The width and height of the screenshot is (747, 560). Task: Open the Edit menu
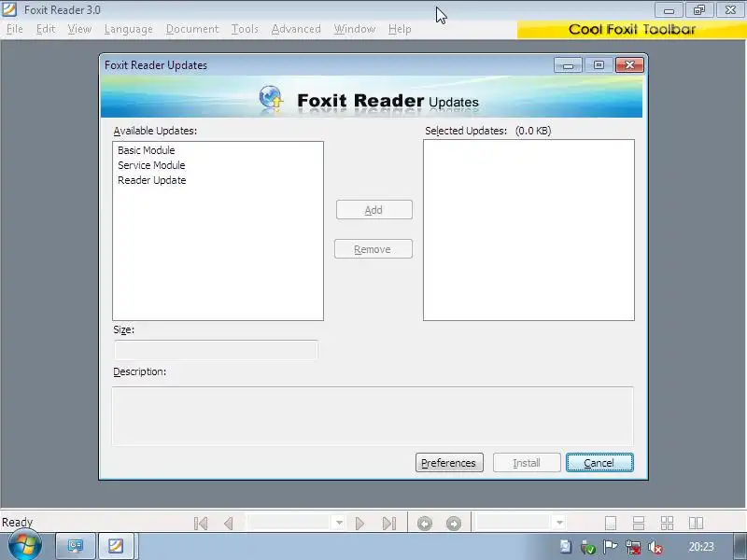pos(46,29)
